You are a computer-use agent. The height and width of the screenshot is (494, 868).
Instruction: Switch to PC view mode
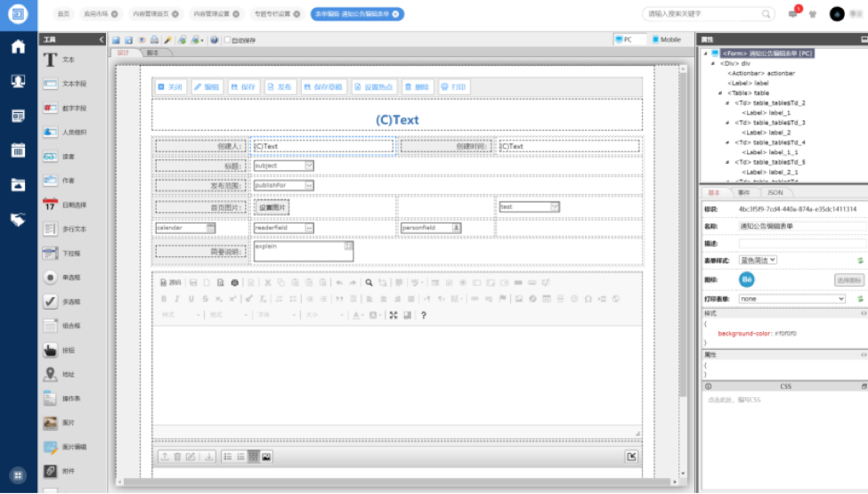[x=629, y=39]
